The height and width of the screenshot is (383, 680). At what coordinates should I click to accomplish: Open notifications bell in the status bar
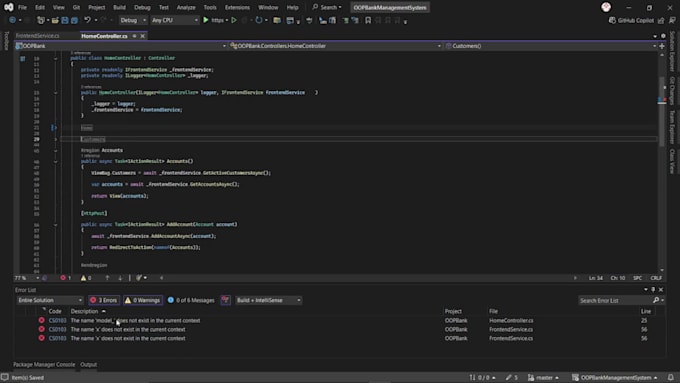point(671,377)
